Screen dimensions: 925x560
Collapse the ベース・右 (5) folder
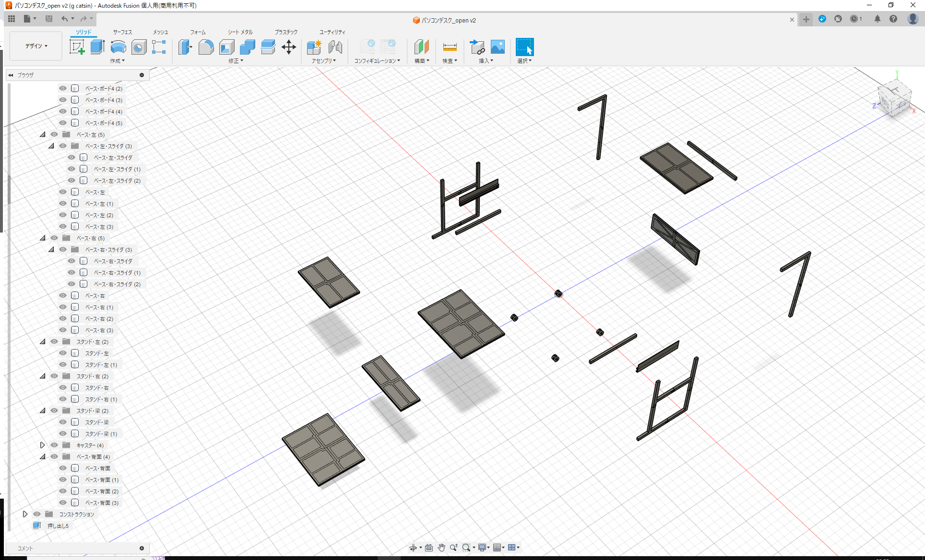(x=42, y=238)
